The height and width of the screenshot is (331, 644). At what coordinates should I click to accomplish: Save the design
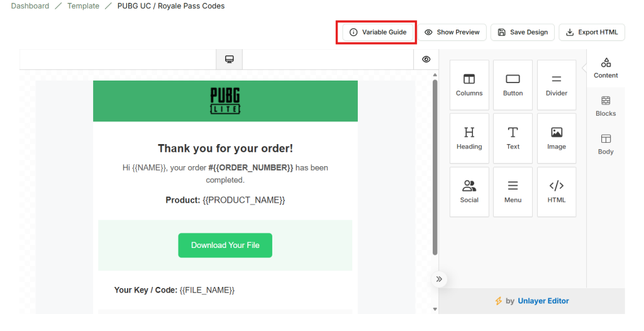(522, 32)
